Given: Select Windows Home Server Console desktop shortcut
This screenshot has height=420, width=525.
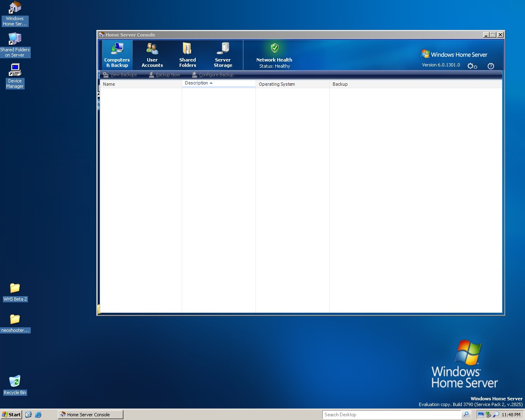Looking at the screenshot, I should pyautogui.click(x=15, y=14).
